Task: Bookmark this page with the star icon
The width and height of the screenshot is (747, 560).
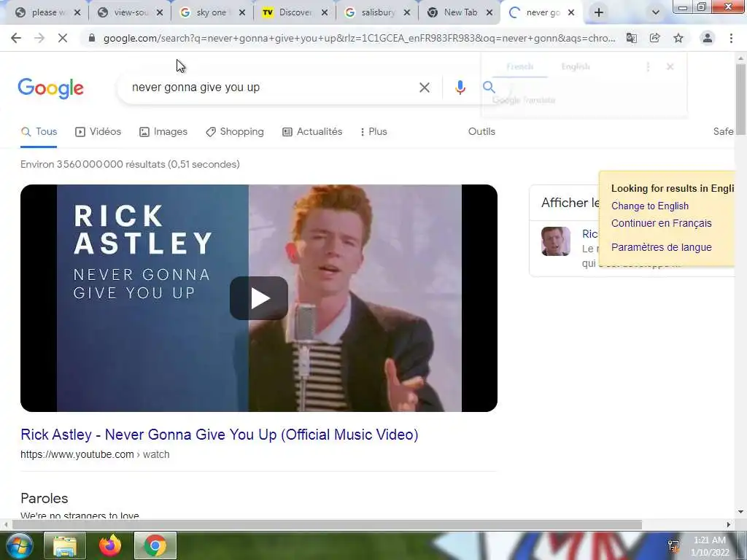Action: pos(678,38)
